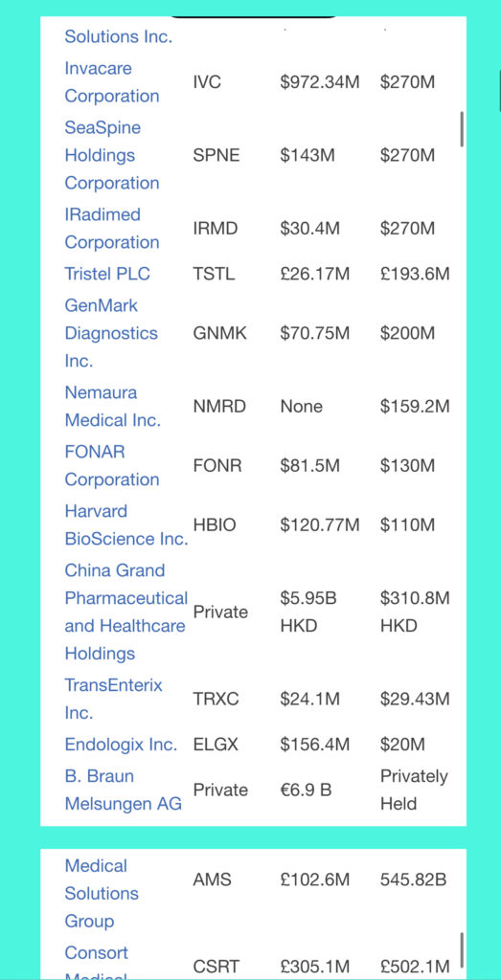Click the upper table scrollbar thumb
The width and height of the screenshot is (501, 980).
[462, 129]
